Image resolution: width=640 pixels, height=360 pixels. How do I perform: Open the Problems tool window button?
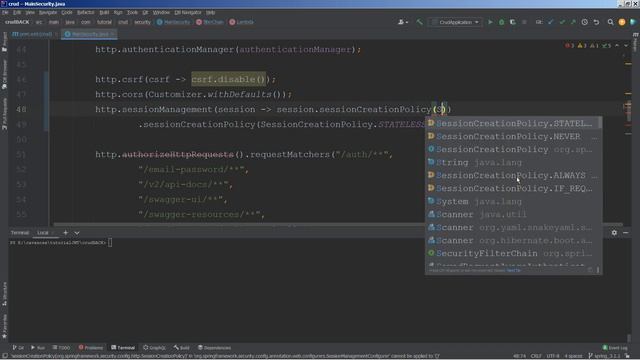tap(91, 348)
